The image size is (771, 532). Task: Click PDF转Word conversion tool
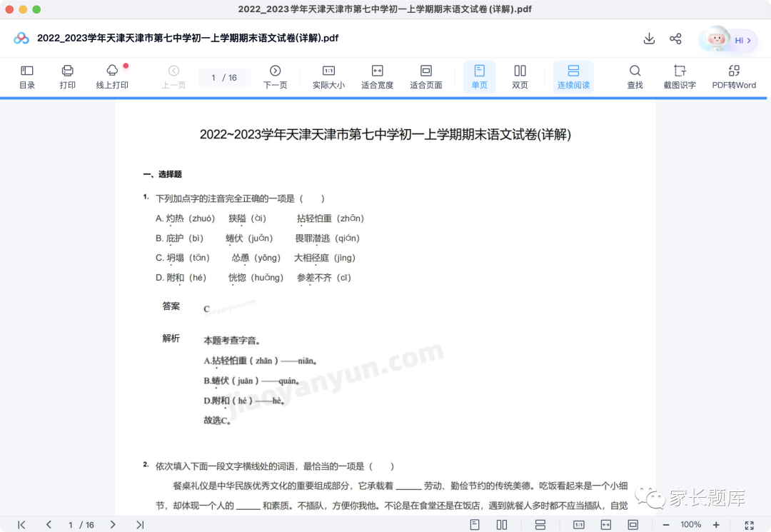point(734,77)
